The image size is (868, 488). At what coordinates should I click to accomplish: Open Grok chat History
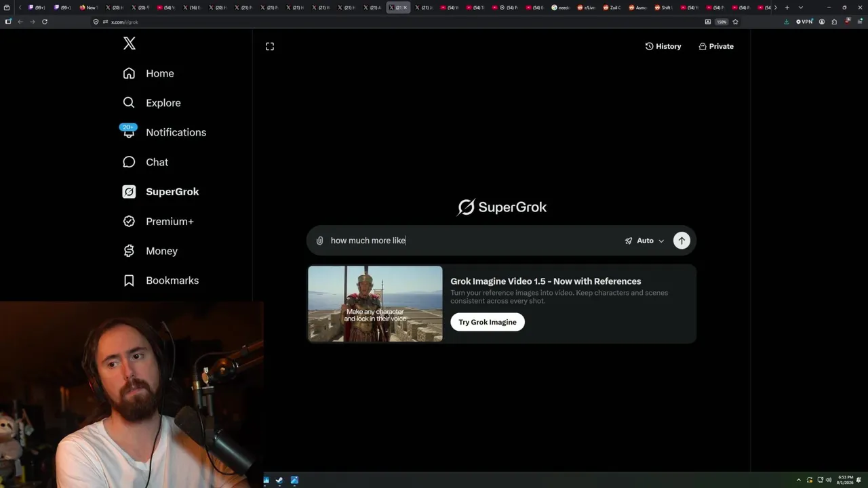[x=663, y=46]
